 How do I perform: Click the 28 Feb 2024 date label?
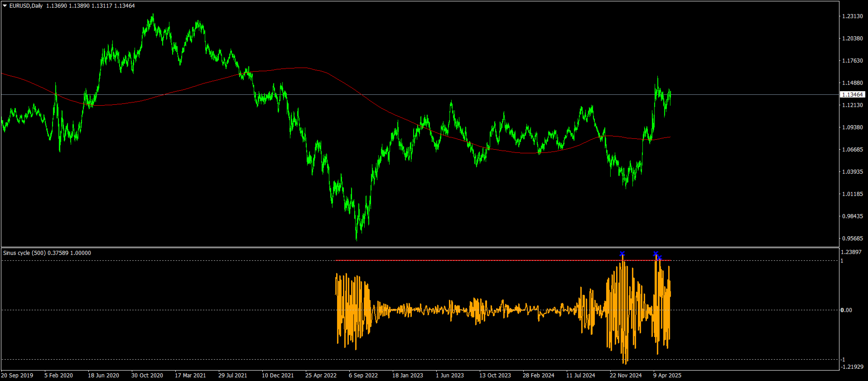(x=539, y=376)
